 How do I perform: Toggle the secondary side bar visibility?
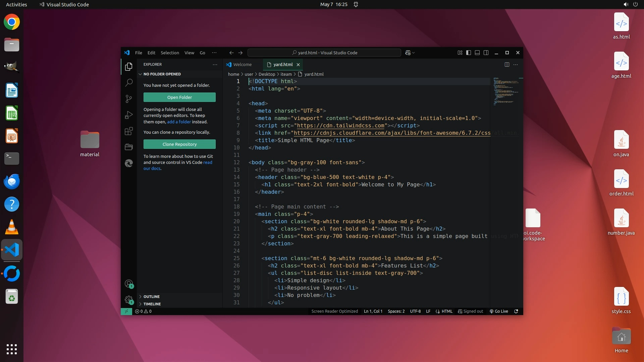[486, 53]
